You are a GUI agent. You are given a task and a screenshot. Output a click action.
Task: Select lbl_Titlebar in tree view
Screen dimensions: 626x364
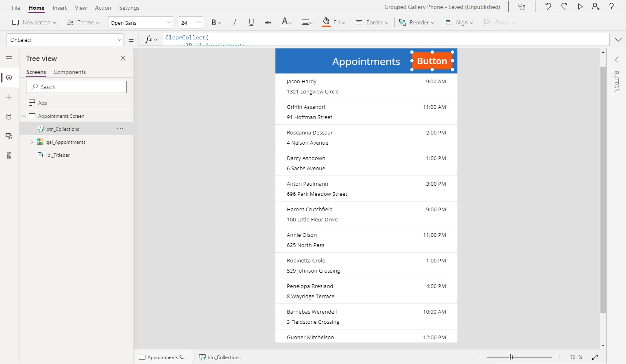tap(58, 155)
